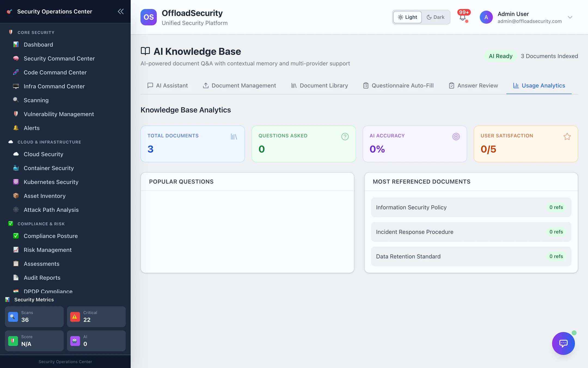Click the User Satisfaction star icon

coord(567,137)
